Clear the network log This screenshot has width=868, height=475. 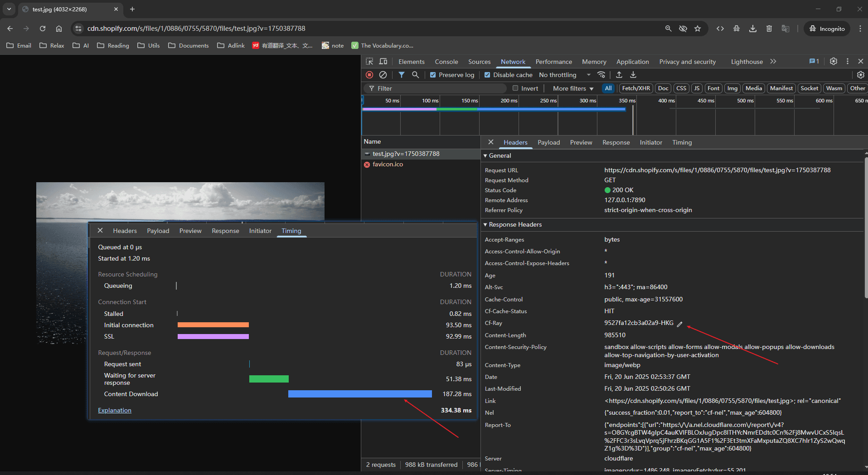coord(383,75)
